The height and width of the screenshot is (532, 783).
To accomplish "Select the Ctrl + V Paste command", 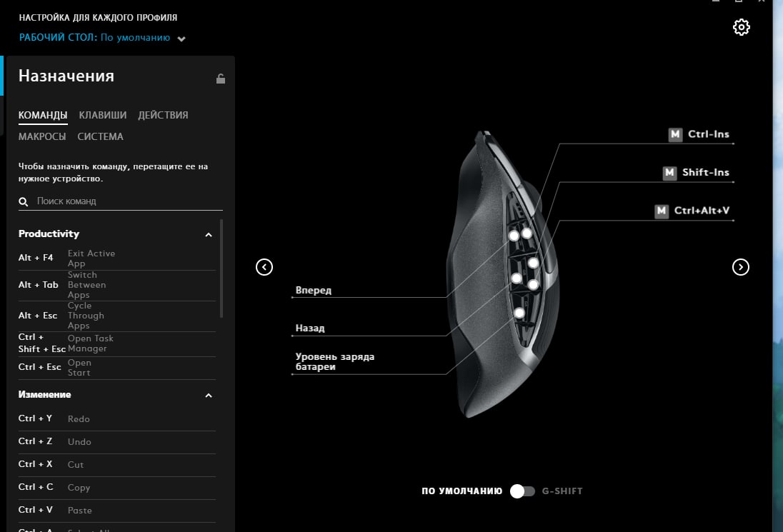I will (x=117, y=511).
